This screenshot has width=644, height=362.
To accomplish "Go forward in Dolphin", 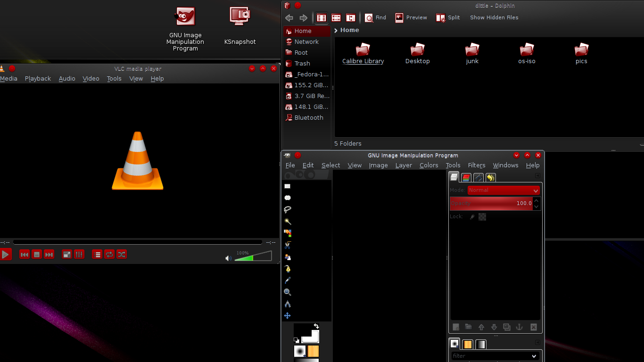I will click(x=304, y=18).
